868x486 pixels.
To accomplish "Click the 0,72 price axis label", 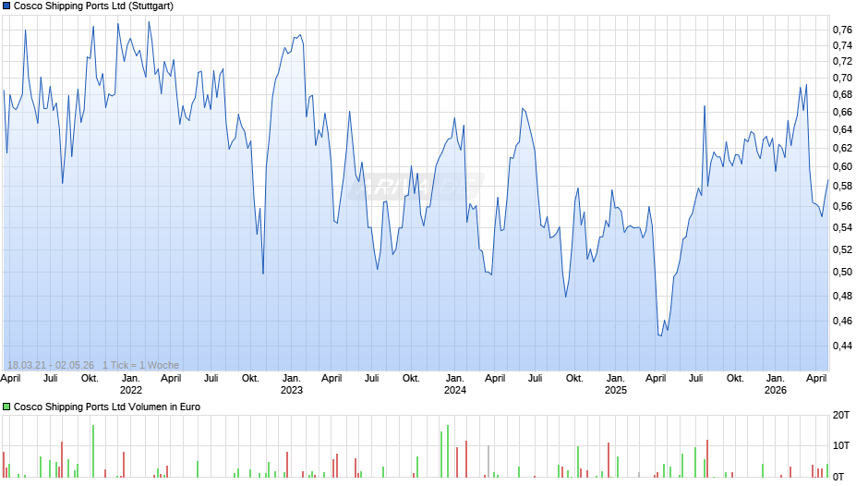I will (x=842, y=61).
